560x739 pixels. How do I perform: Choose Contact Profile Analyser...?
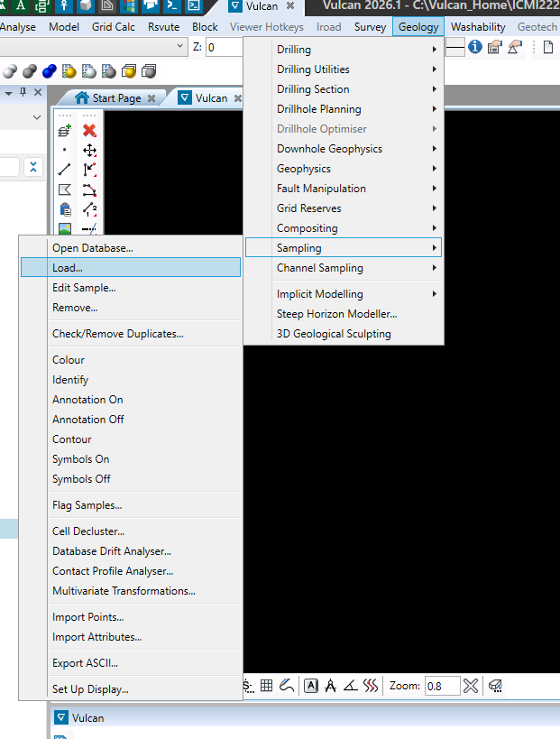131,571
